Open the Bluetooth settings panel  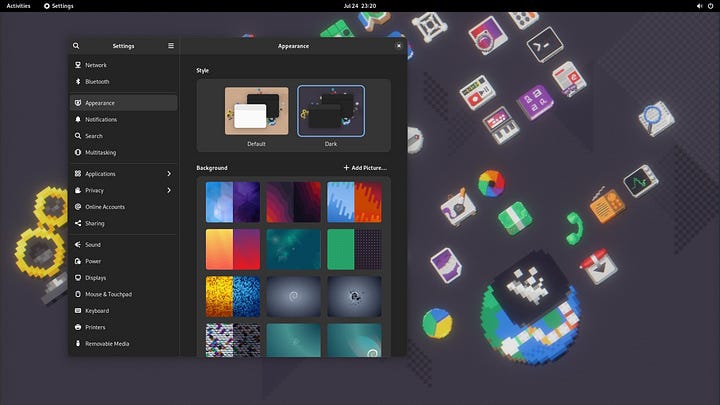(x=123, y=82)
